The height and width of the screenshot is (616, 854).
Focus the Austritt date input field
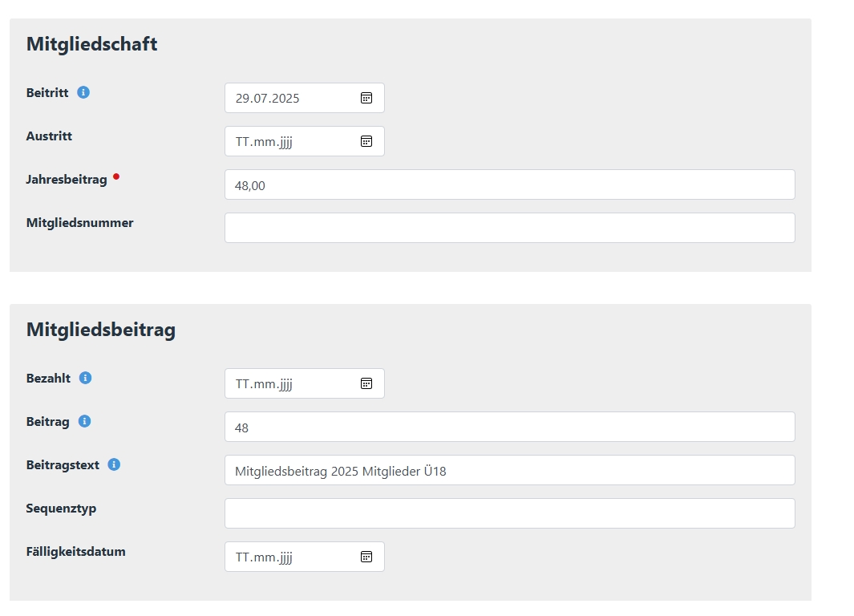click(305, 142)
